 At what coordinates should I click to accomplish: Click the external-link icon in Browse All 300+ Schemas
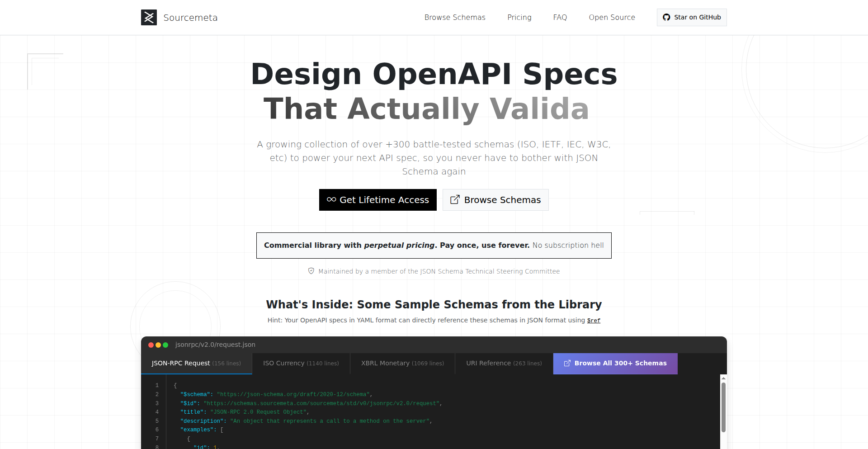pyautogui.click(x=567, y=363)
